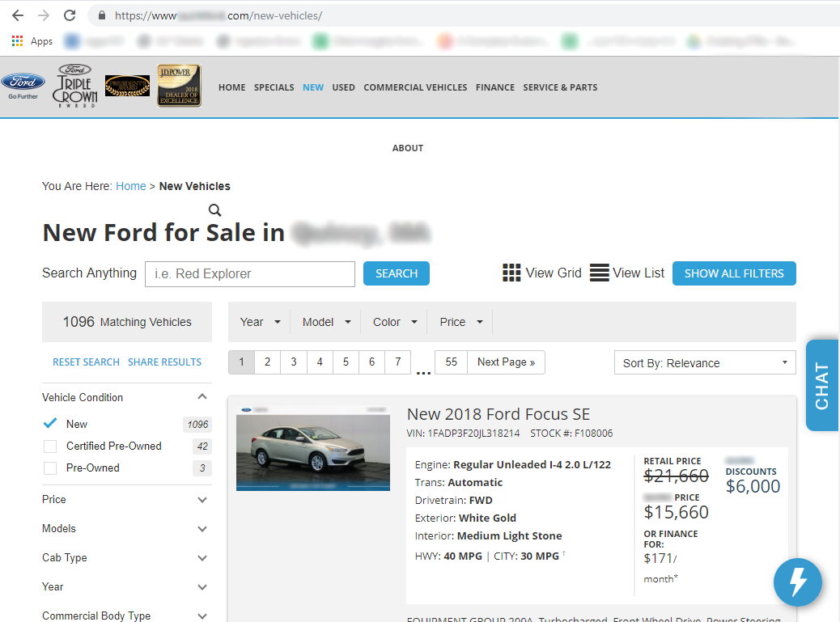Switch to grid view icon

511,273
